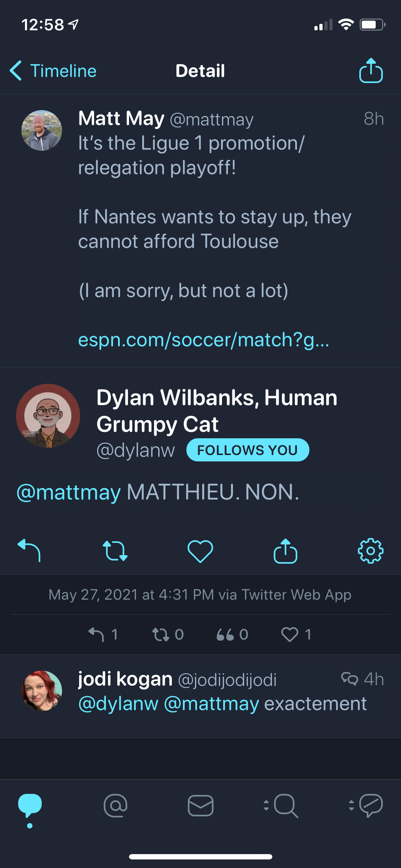The height and width of the screenshot is (868, 401).
Task: Tap the share icon in the navigation bar
Action: click(371, 71)
